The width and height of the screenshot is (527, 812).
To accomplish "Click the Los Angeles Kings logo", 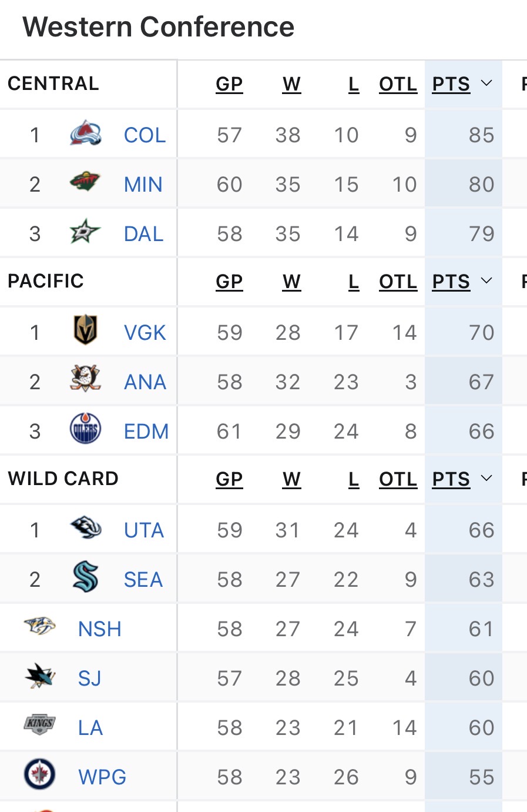I will pos(40,724).
